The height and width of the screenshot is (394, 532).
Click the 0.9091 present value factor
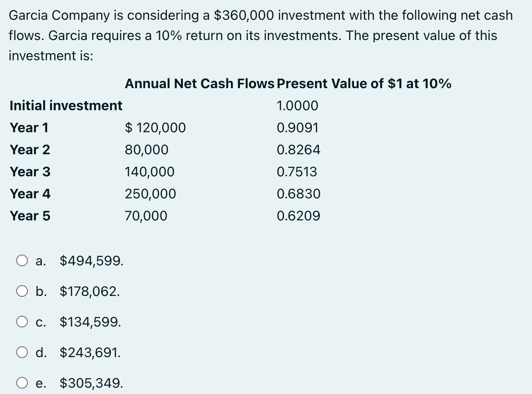[297, 128]
